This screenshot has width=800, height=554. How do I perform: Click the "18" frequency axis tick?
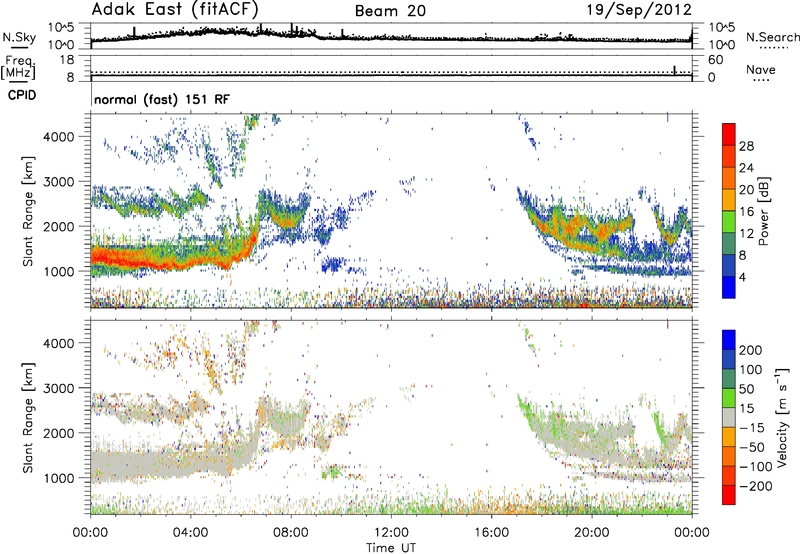pyautogui.click(x=67, y=60)
